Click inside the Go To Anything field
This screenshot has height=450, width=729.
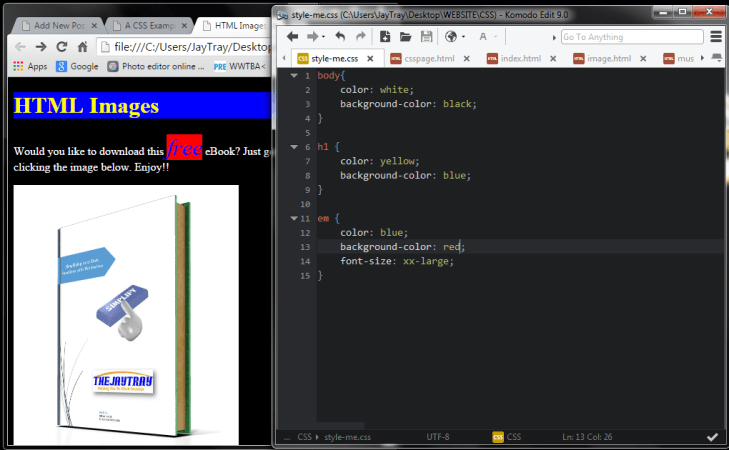(632, 37)
